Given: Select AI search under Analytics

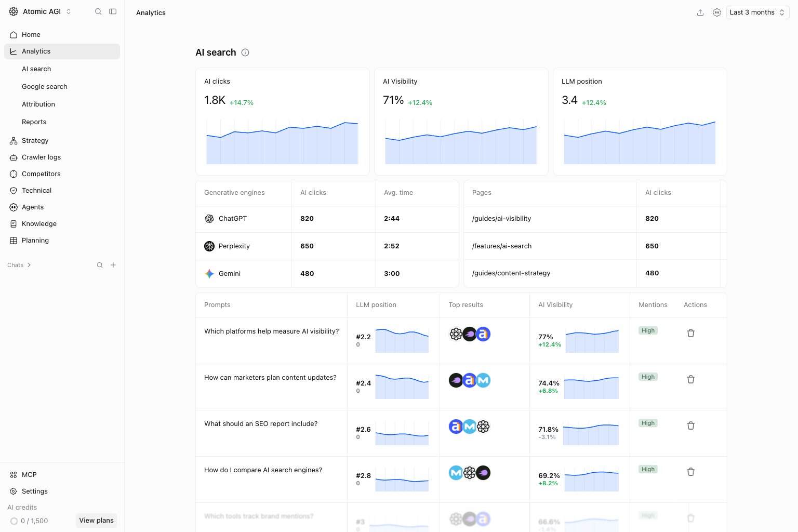Looking at the screenshot, I should tap(36, 69).
